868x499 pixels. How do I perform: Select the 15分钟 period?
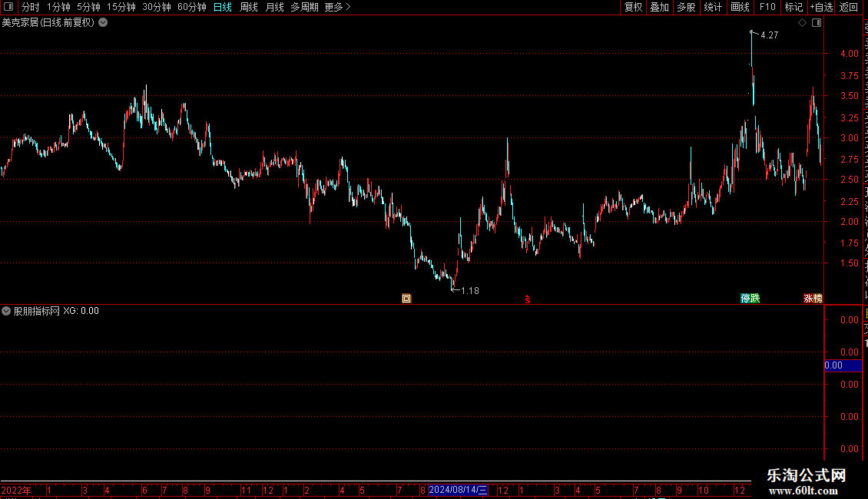121,7
